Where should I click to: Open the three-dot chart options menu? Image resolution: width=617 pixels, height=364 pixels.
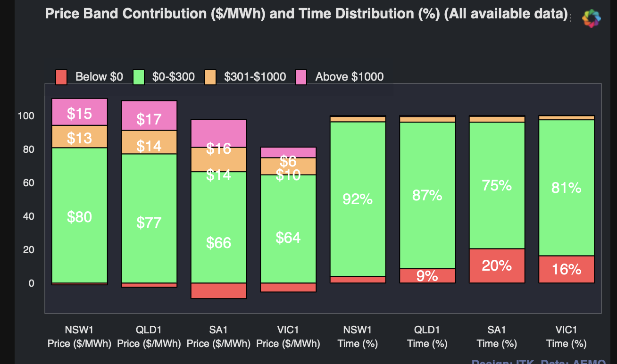tap(571, 18)
